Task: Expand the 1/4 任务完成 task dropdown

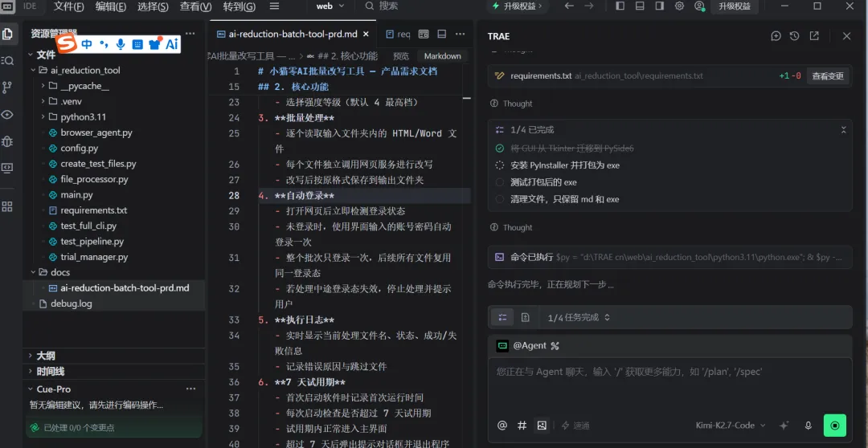Action: 579,317
